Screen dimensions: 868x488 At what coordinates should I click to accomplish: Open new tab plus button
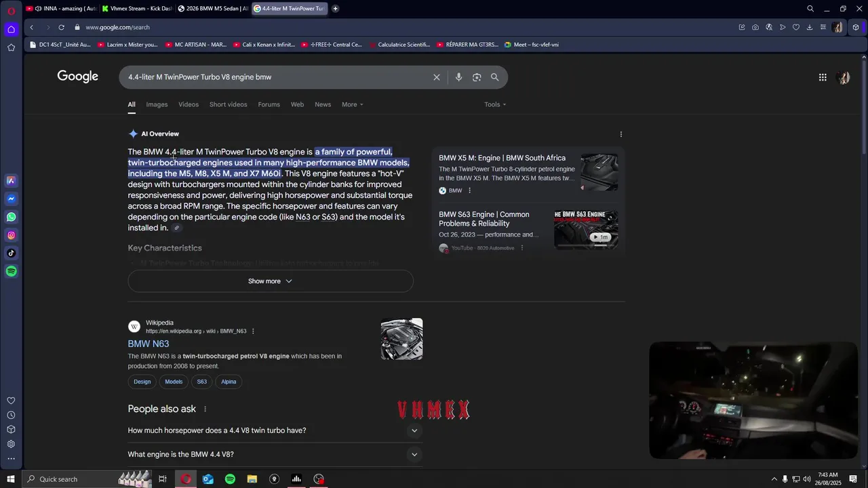pyautogui.click(x=335, y=9)
